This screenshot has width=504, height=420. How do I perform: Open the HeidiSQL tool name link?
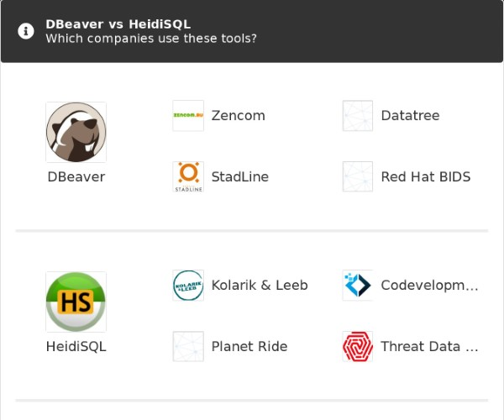[76, 347]
